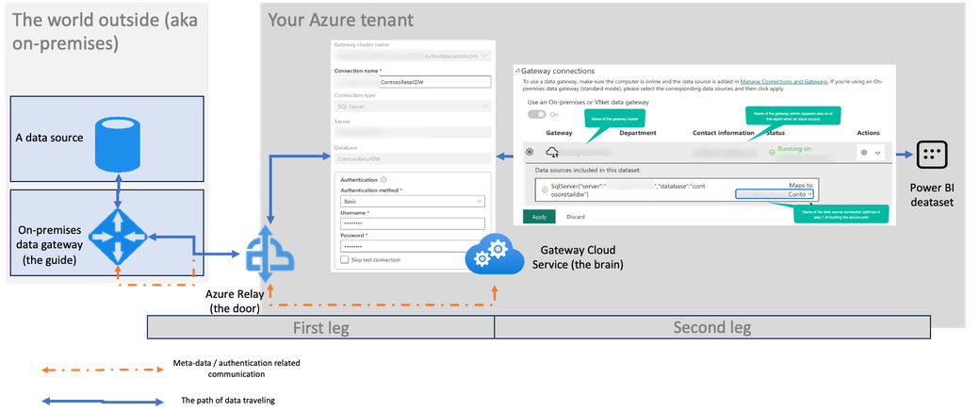Click the Power BI deataset label
Screen dimensions: 980x412
tap(932, 194)
